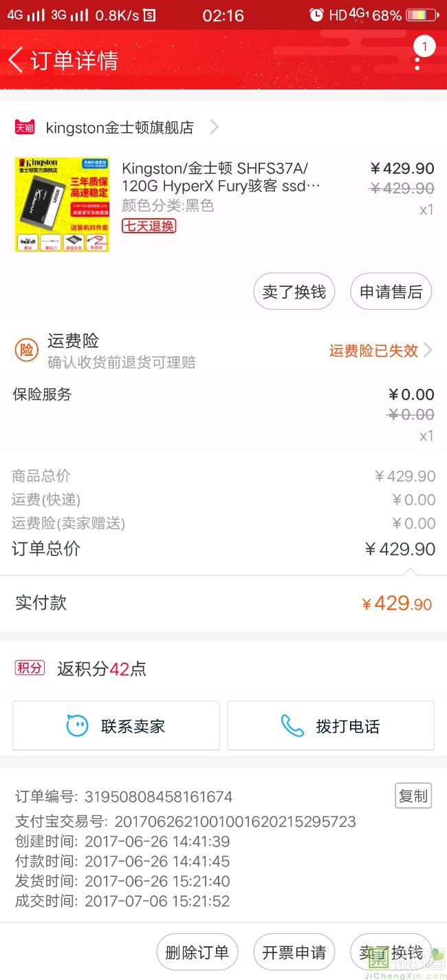Image resolution: width=447 pixels, height=980 pixels.
Task: Tap the phone handset icon
Action: 292,725
